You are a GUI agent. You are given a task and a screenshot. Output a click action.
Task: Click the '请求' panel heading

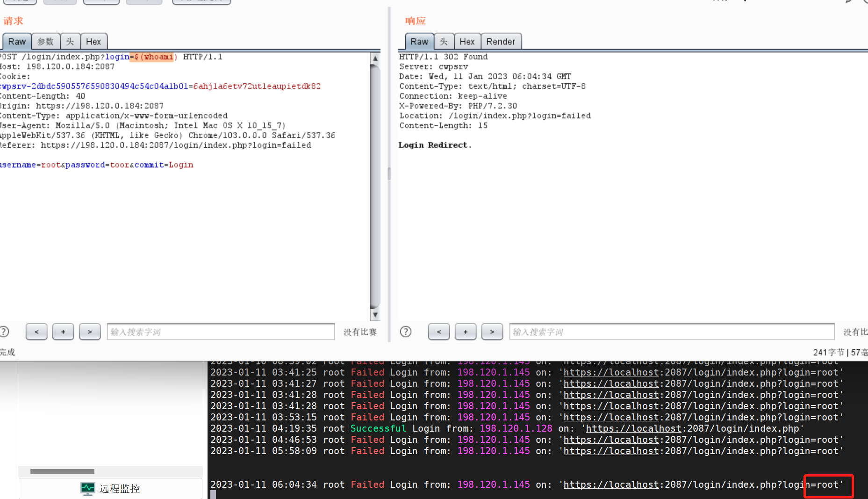pyautogui.click(x=13, y=21)
